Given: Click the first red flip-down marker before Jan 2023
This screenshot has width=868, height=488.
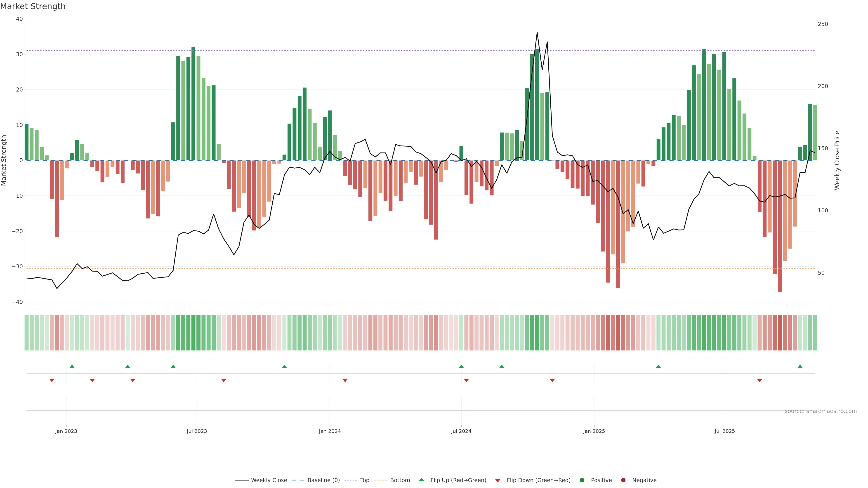Looking at the screenshot, I should click(x=52, y=380).
